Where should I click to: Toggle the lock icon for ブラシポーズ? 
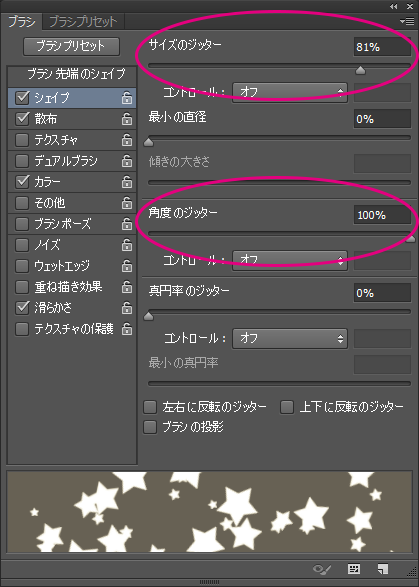[127, 224]
